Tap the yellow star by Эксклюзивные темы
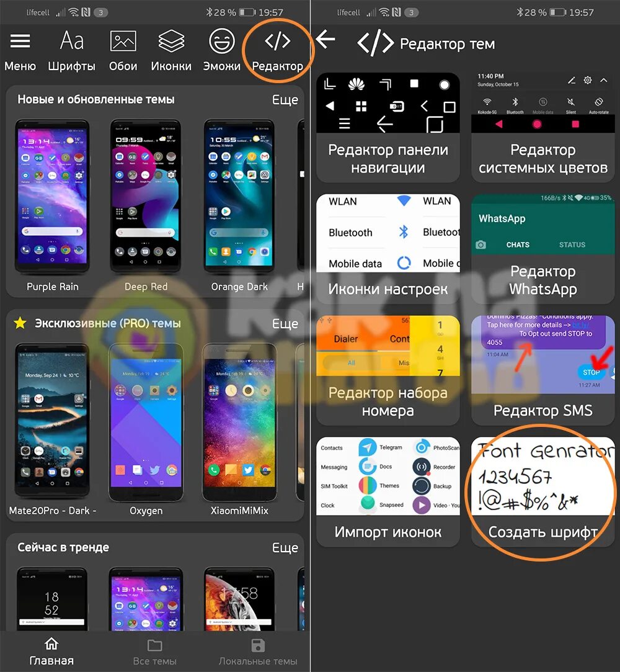Screen dimensions: 620x672 point(20,323)
